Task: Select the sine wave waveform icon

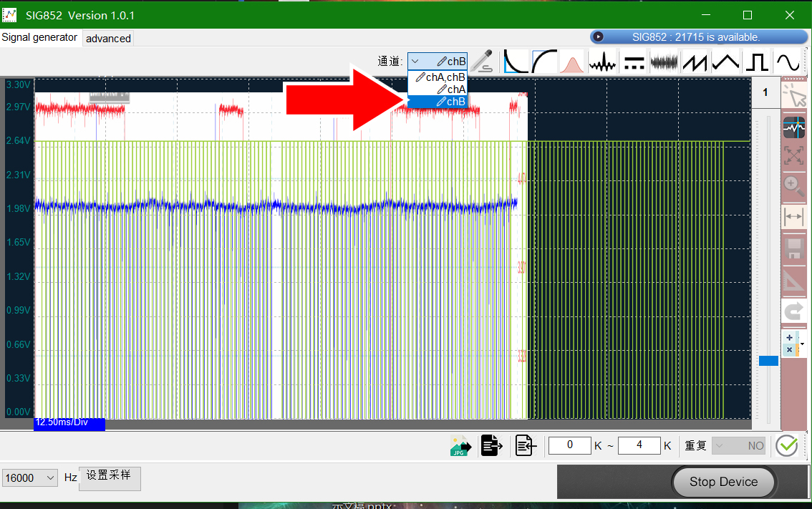Action: [788, 62]
